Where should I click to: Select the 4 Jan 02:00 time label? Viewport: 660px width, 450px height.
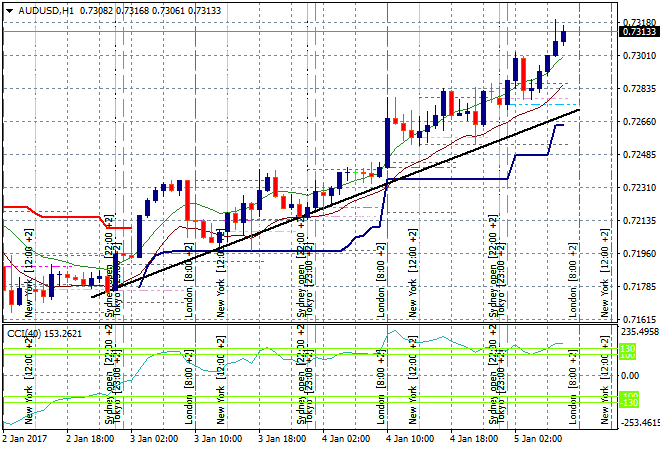coord(347,438)
